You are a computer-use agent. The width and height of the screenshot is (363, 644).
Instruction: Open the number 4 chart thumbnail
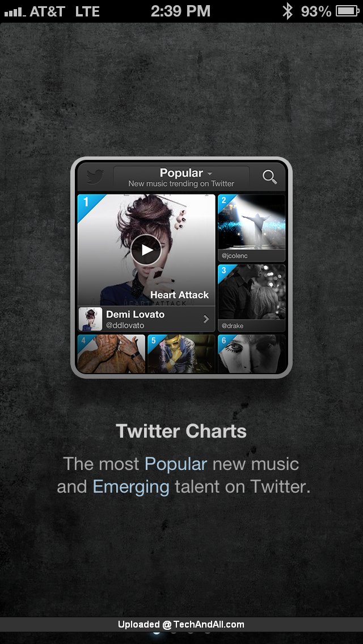point(111,354)
